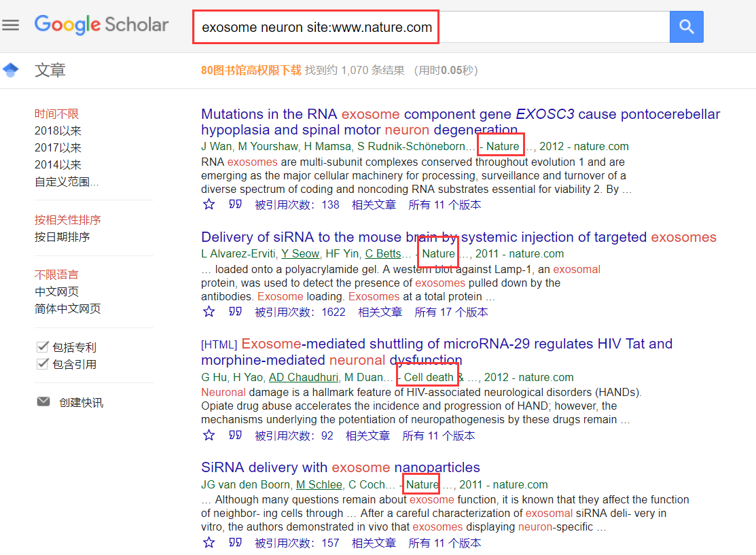
Task: Click the 找到约 1,070 条结果 text
Action: point(355,71)
